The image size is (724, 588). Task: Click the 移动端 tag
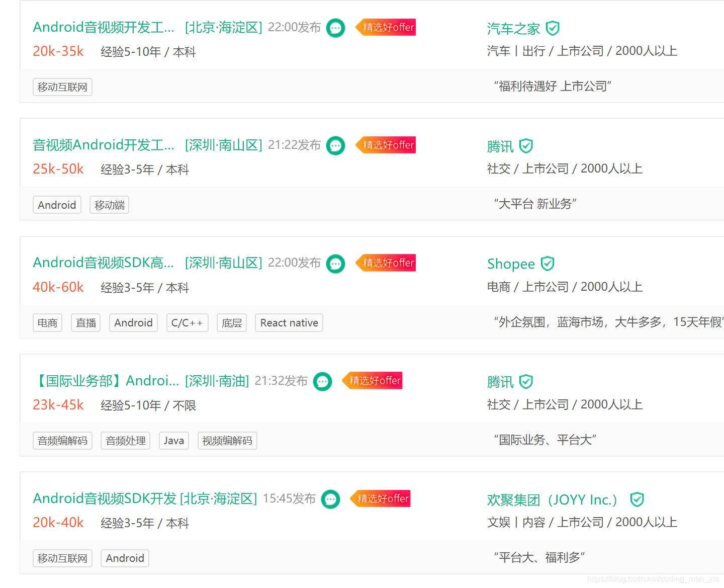pos(109,205)
